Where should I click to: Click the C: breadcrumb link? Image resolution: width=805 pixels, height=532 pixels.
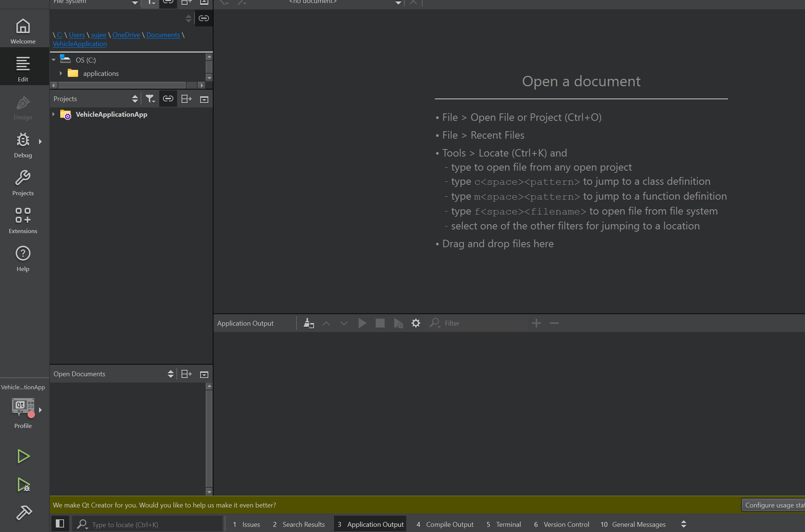[x=60, y=35]
